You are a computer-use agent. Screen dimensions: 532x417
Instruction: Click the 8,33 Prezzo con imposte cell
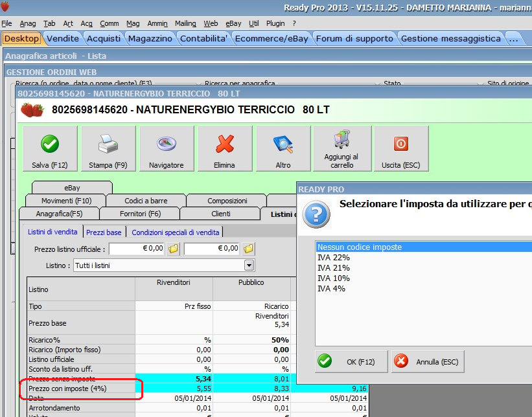pos(251,389)
